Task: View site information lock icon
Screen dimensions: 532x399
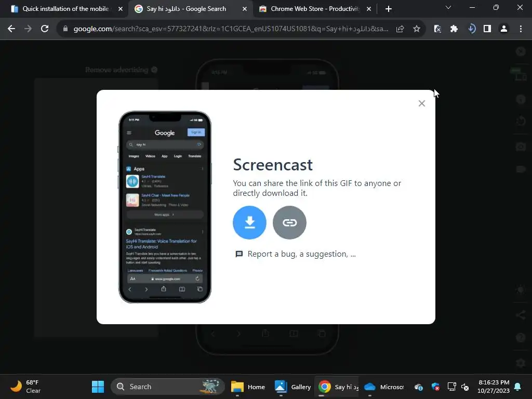Action: coord(65,29)
